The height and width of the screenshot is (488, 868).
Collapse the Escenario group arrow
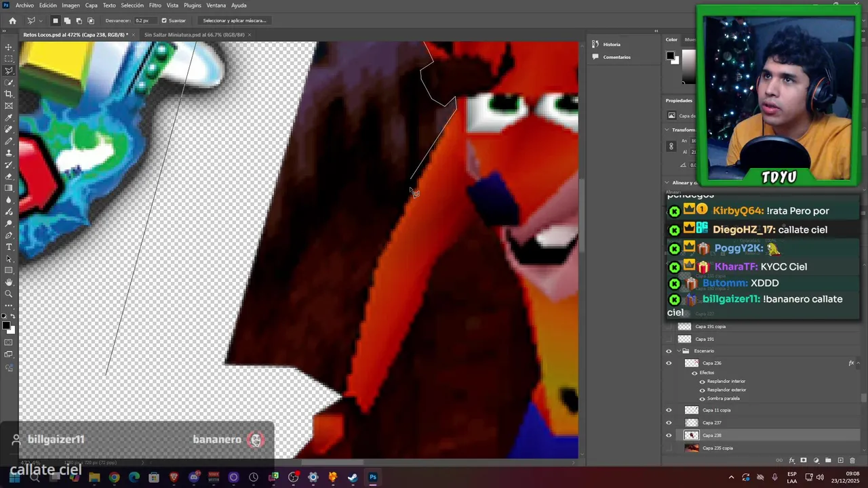pyautogui.click(x=678, y=351)
